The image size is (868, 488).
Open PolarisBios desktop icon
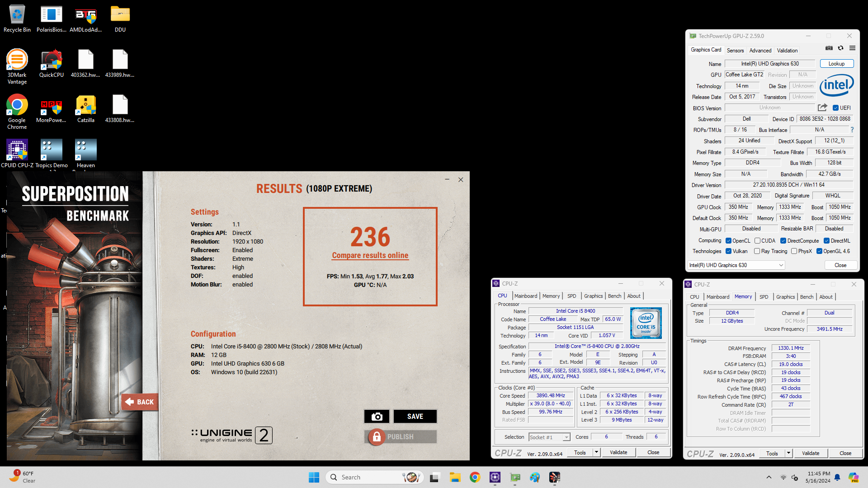[x=52, y=19]
